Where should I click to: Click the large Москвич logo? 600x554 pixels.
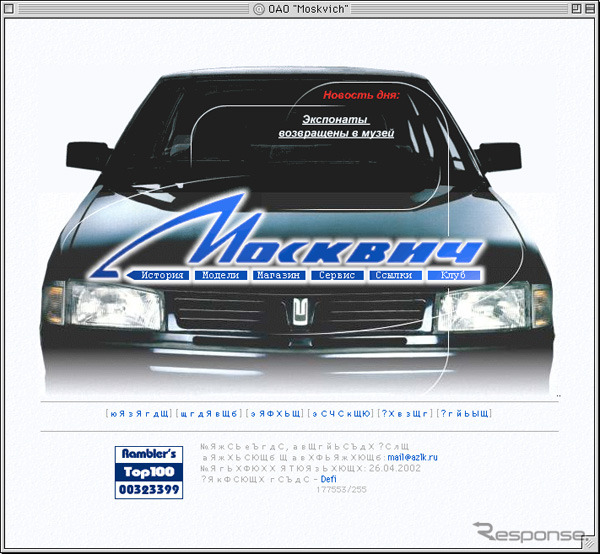[285, 233]
